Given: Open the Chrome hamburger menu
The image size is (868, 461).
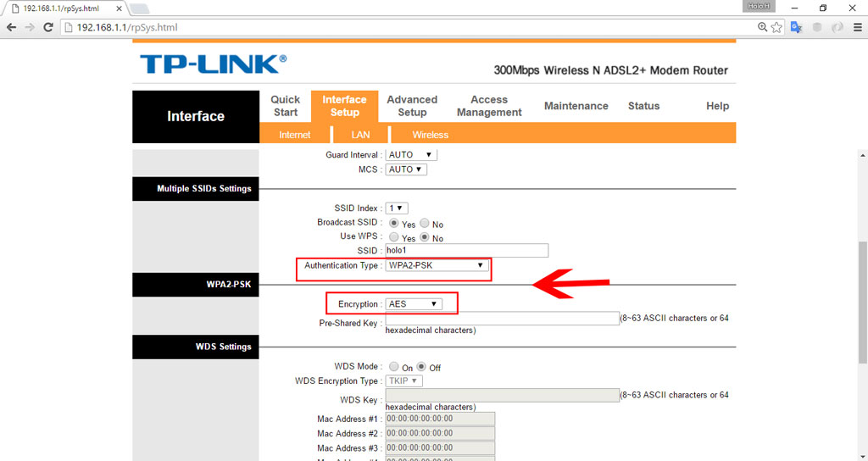Looking at the screenshot, I should (x=858, y=27).
